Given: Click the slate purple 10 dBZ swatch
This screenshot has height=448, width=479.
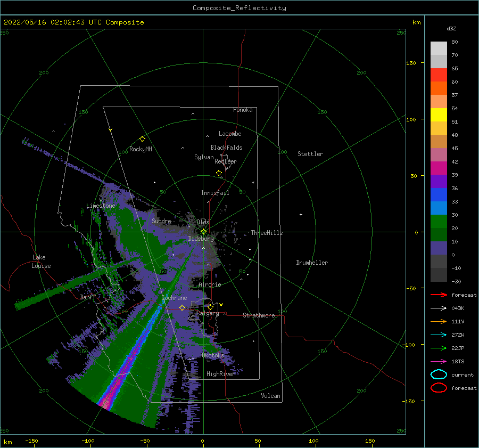Looking at the screenshot, I should click(439, 248).
